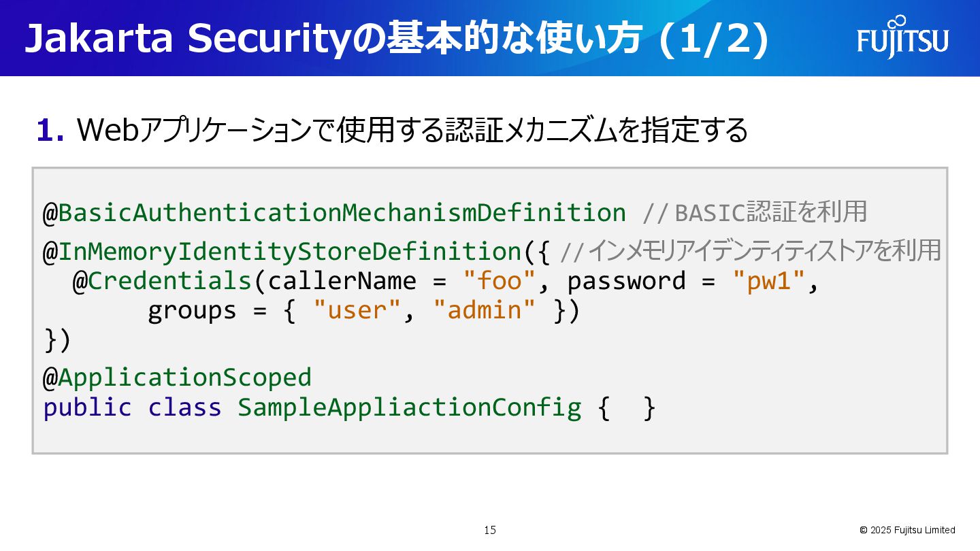This screenshot has width=980, height=551.
Task: Click the slide title Jakarta Security text
Action: (397, 39)
